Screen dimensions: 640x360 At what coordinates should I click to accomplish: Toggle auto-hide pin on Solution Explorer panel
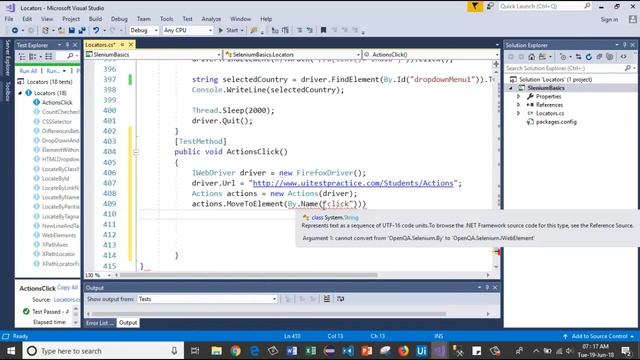[624, 45]
